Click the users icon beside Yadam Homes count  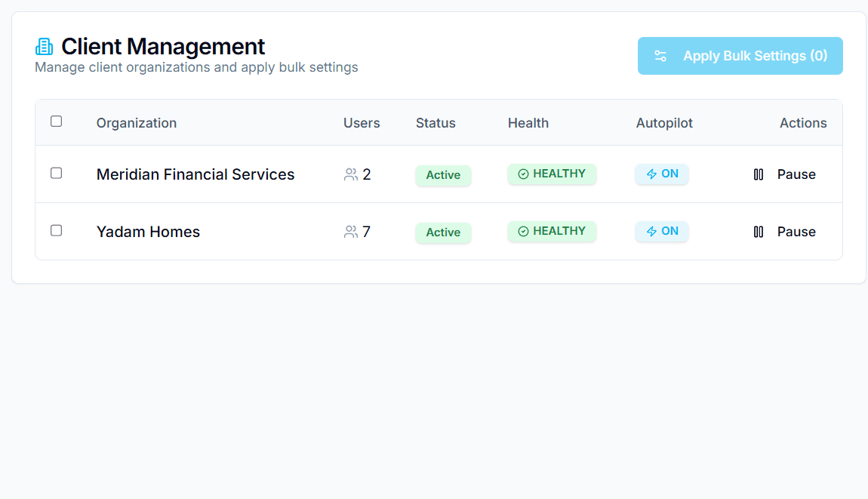click(350, 232)
